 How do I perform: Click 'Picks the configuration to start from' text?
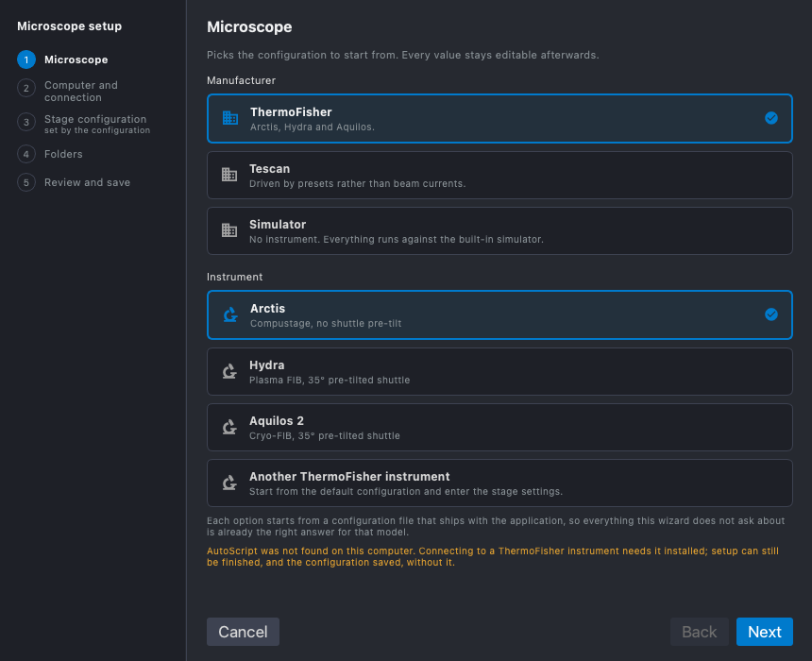click(403, 55)
